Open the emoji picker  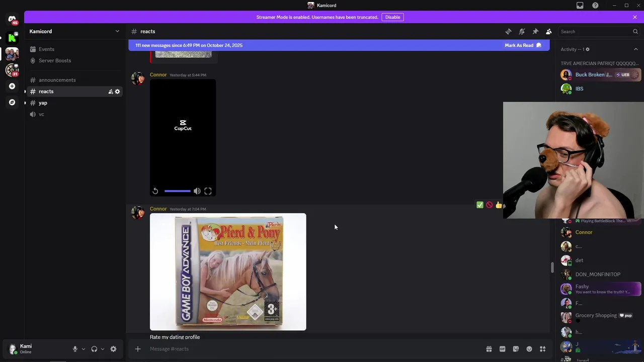click(529, 349)
